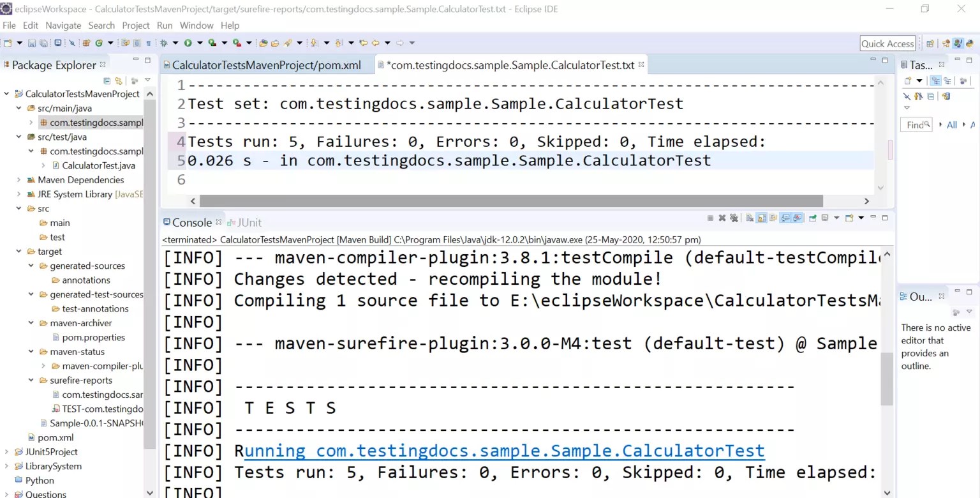Screen dimensions: 980x498
Task: Open the Window menu
Action: 197,26
